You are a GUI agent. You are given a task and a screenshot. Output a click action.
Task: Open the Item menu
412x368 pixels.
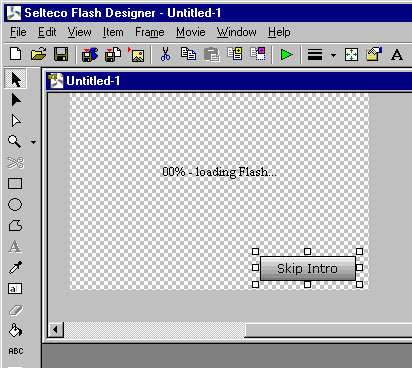click(x=113, y=32)
